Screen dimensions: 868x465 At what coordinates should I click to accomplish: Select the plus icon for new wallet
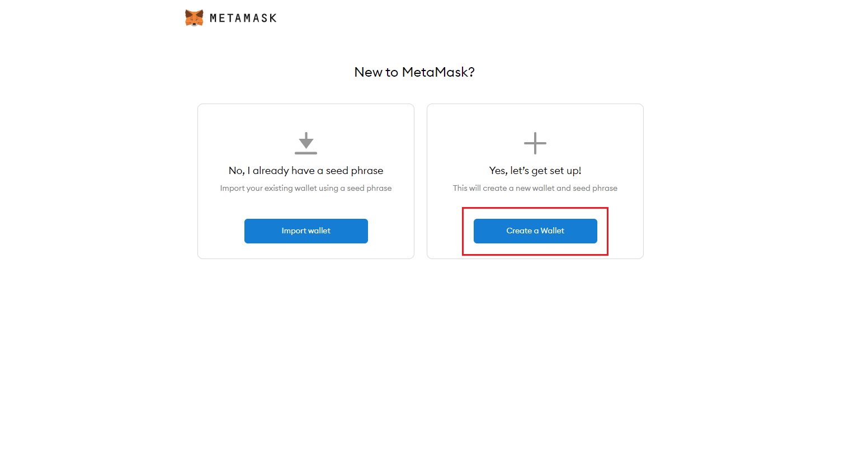tap(535, 143)
